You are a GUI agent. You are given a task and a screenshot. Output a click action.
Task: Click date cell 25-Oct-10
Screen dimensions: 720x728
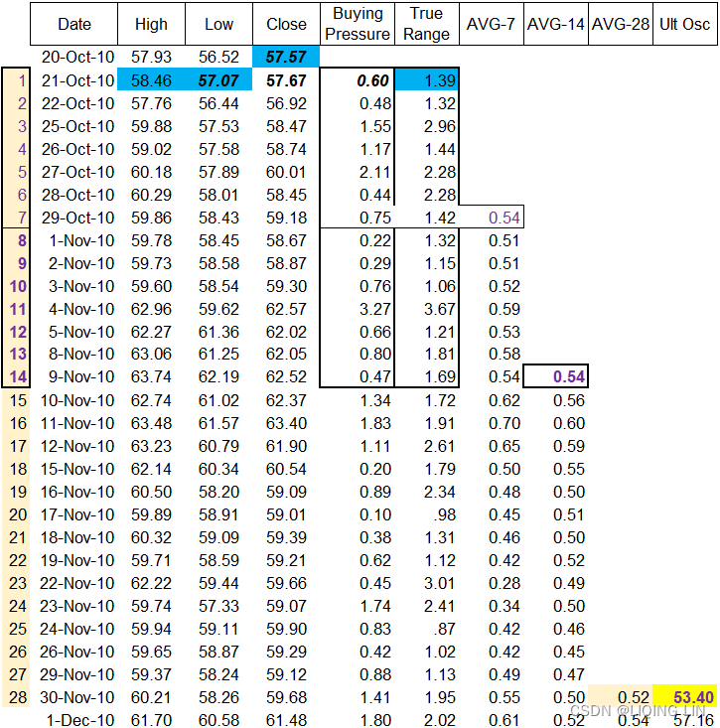click(x=77, y=126)
